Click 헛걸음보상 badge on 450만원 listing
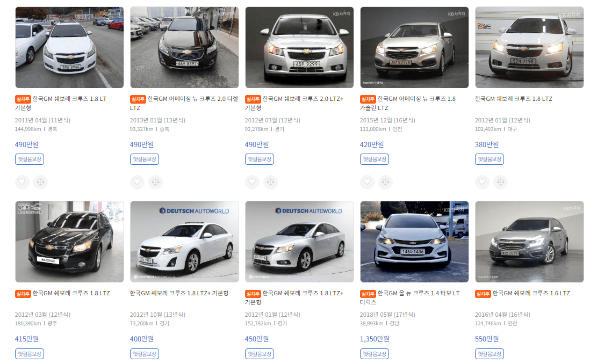 tap(260, 354)
